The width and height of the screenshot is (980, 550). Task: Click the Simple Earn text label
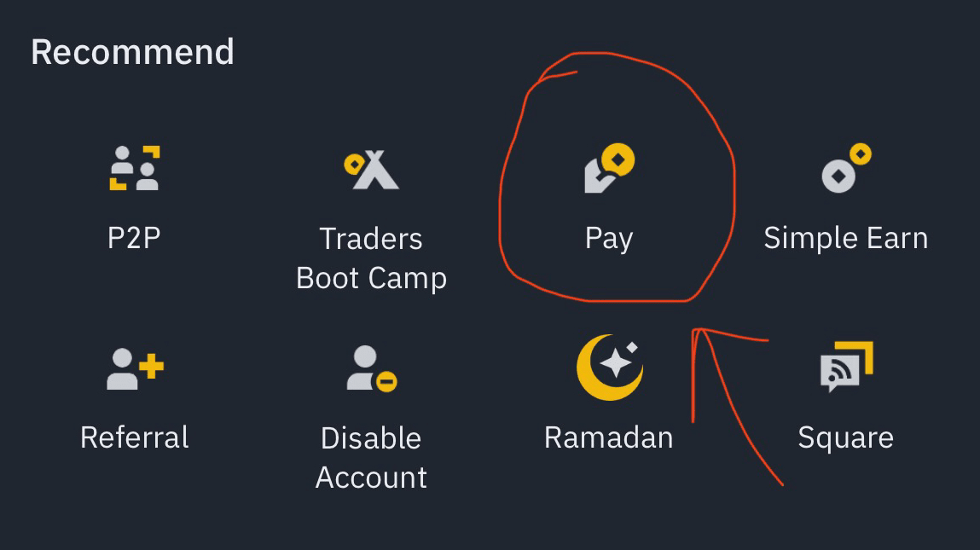click(846, 238)
